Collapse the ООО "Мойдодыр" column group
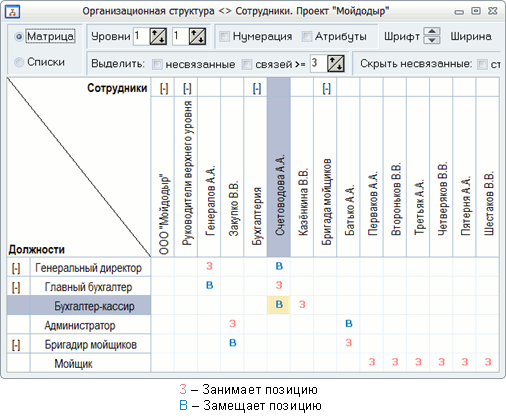 click(164, 89)
